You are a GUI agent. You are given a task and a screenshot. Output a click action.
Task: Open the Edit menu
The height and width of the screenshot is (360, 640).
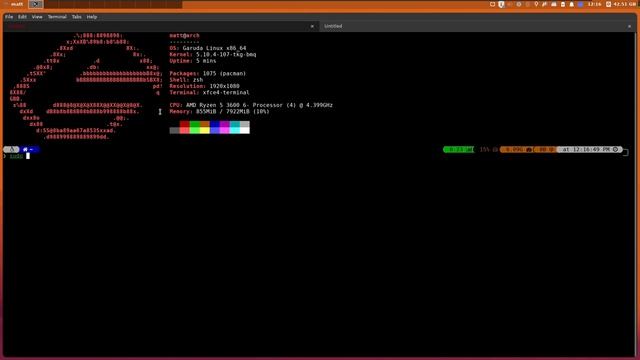tap(22, 17)
